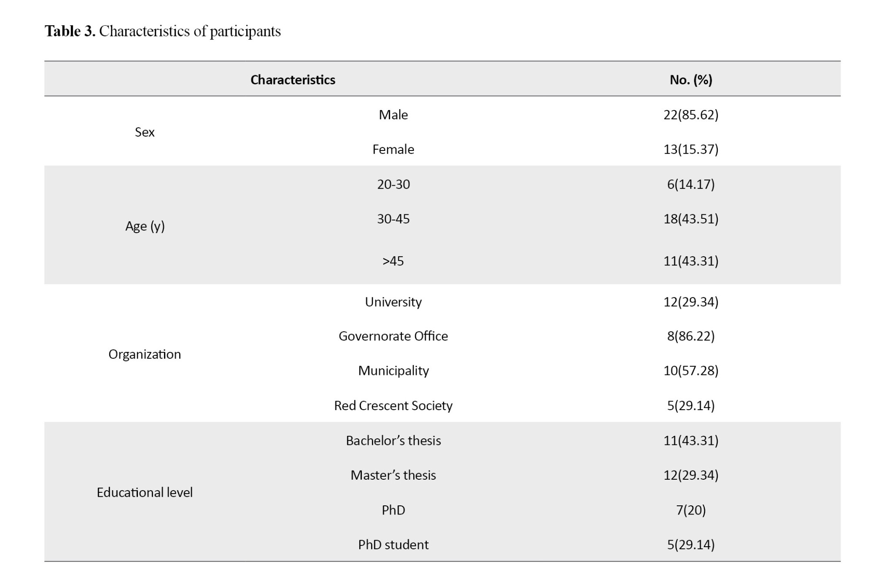The image size is (870, 588).
Task: Click the PhD student cell
Action: pos(393,545)
